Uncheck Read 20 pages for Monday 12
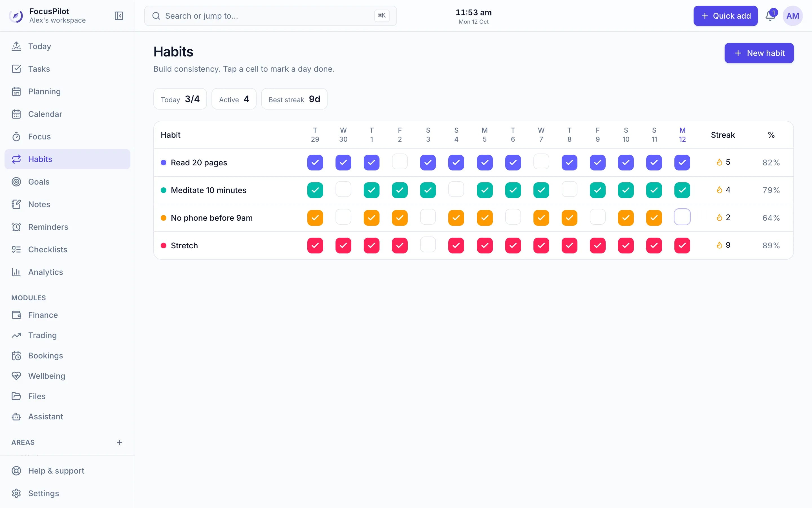Viewport: 812px width, 508px height. pyautogui.click(x=682, y=163)
